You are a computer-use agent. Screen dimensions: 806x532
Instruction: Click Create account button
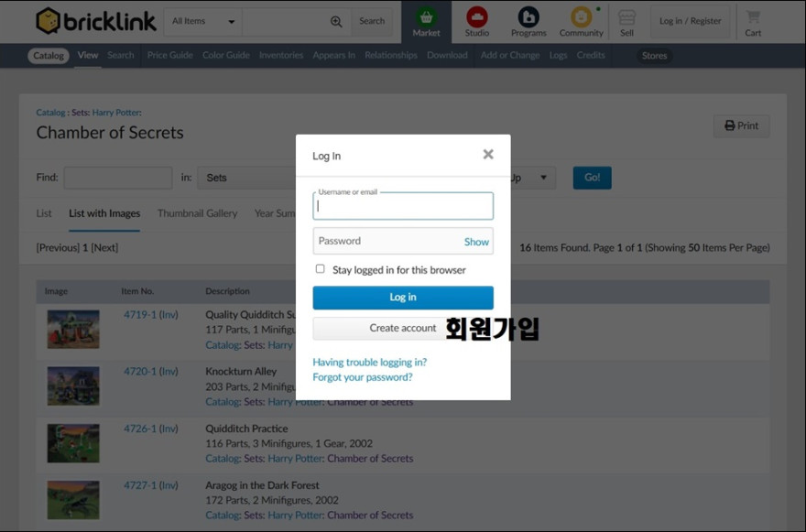(403, 328)
